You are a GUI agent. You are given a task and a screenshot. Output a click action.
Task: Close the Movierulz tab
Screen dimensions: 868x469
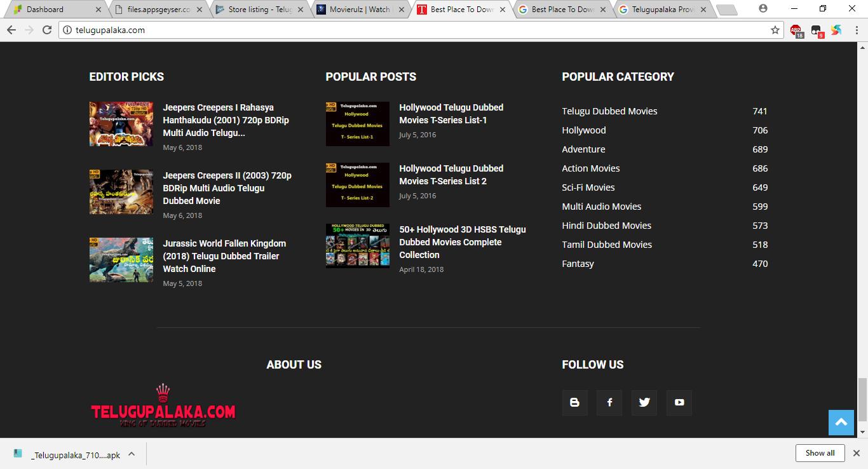(x=402, y=10)
